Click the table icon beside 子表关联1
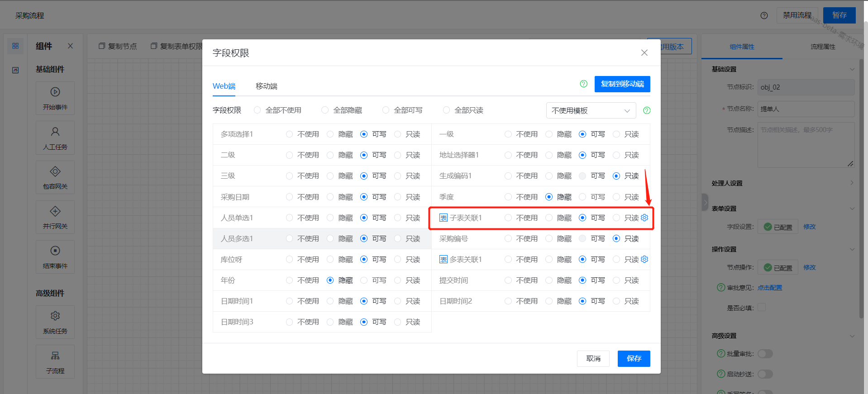This screenshot has width=868, height=394. 444,218
